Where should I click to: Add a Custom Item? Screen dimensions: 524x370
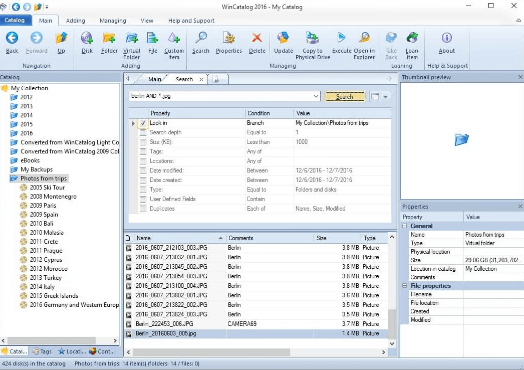point(174,45)
